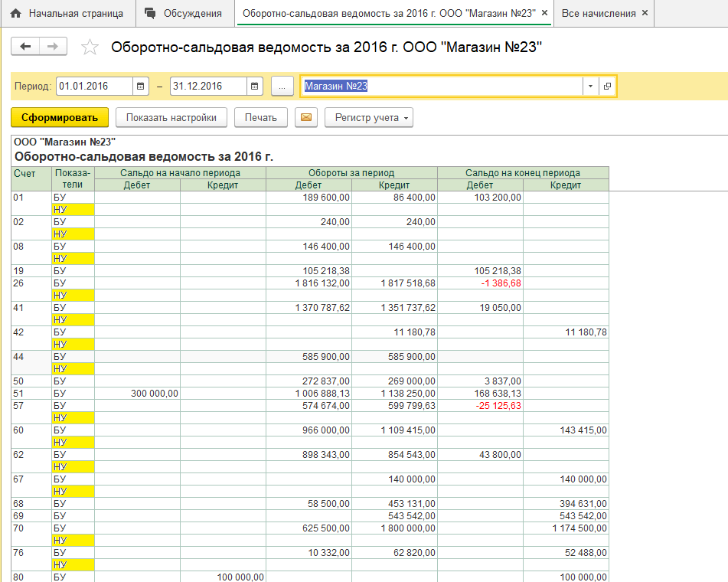Image resolution: width=728 pixels, height=582 pixels.
Task: Open calendar for the period end date
Action: point(255,87)
